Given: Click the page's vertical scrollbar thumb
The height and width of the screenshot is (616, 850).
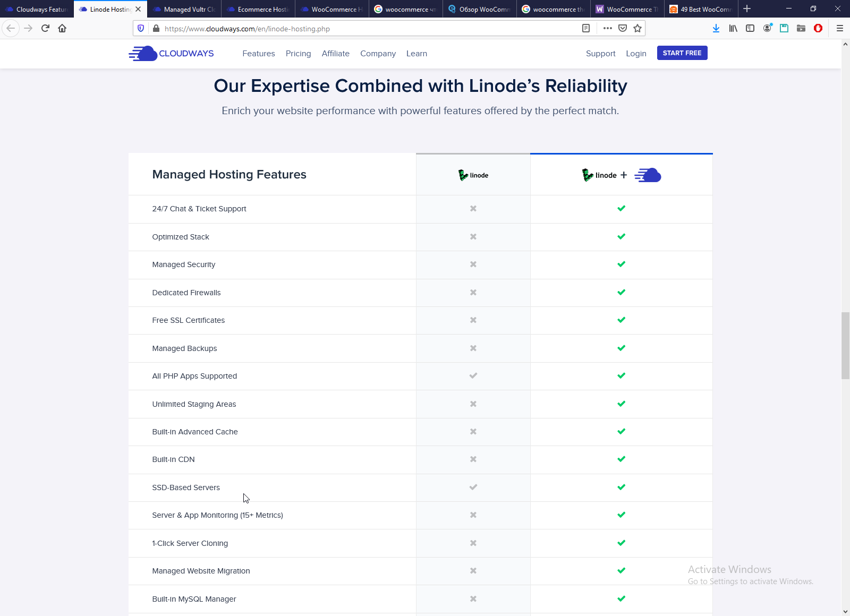Looking at the screenshot, I should pos(845,346).
